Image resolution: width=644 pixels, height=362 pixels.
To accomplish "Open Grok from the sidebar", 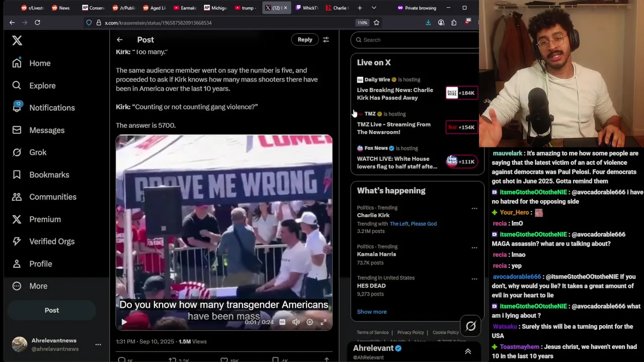I will [30, 152].
